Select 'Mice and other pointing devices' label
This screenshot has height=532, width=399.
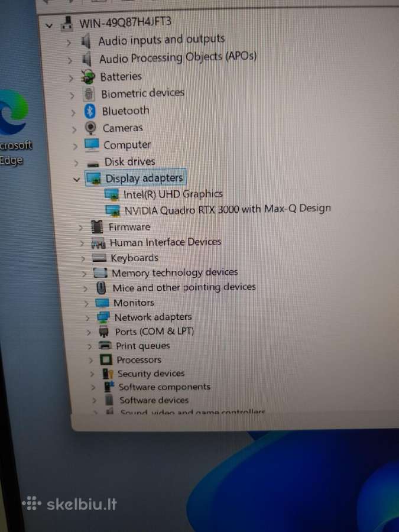184,288
